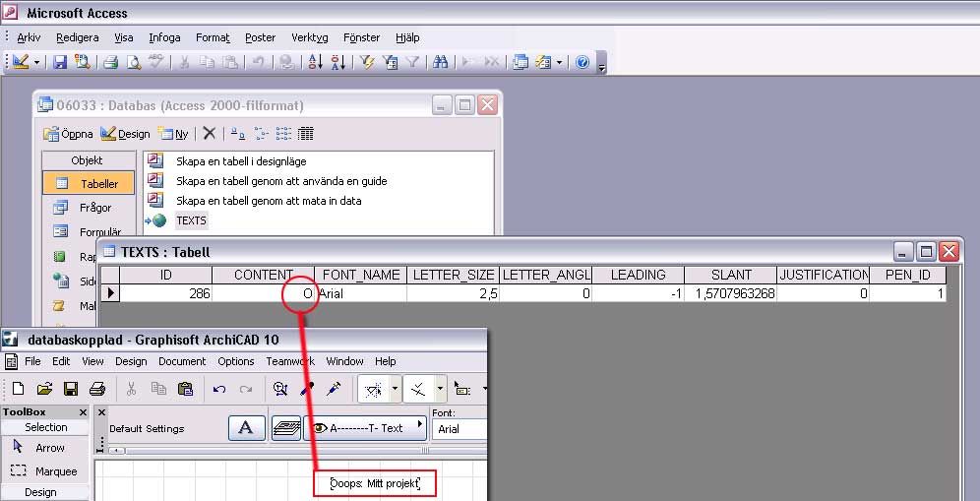Select the TEXTS linked table entry

coord(191,220)
